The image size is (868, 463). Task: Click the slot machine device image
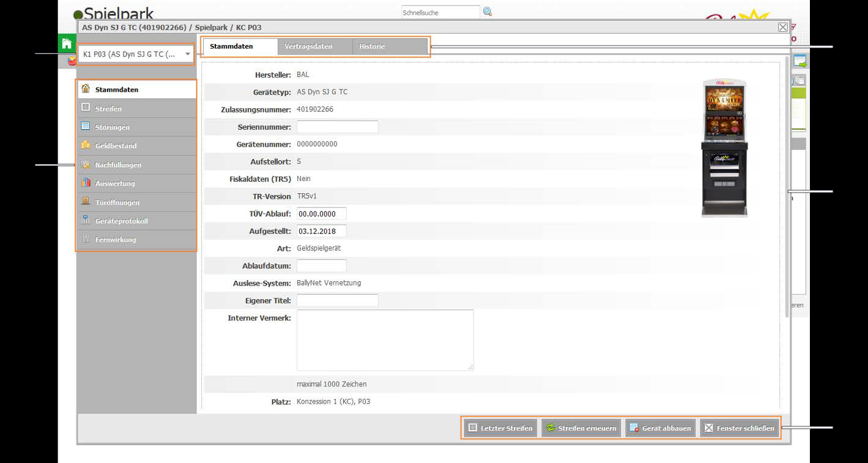[724, 148]
